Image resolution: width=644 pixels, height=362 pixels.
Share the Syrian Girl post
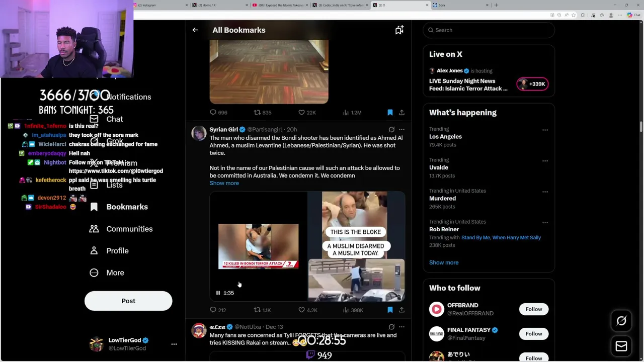(401, 310)
